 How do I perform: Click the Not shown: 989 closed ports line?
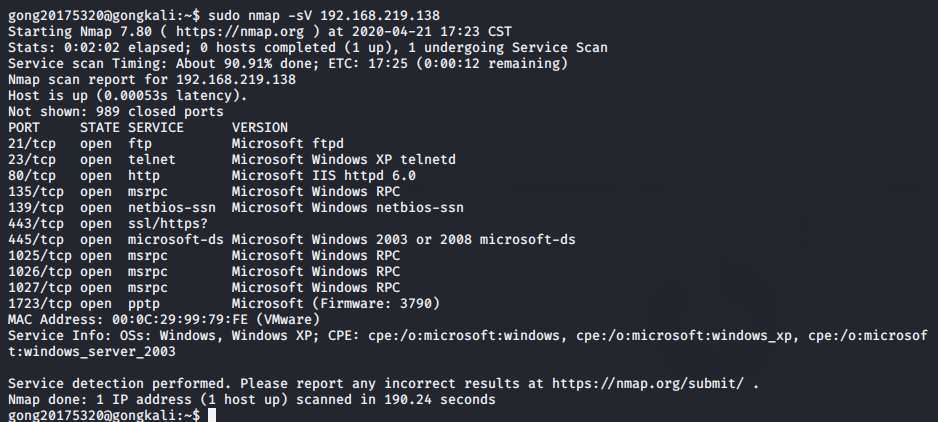click(x=116, y=112)
